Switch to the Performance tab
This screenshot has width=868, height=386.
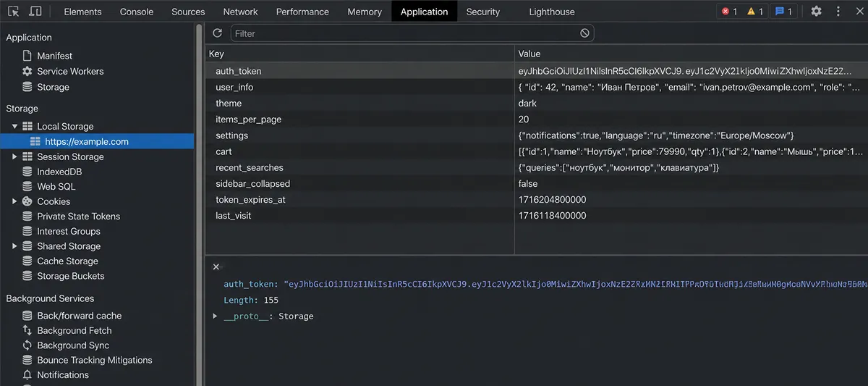tap(302, 12)
